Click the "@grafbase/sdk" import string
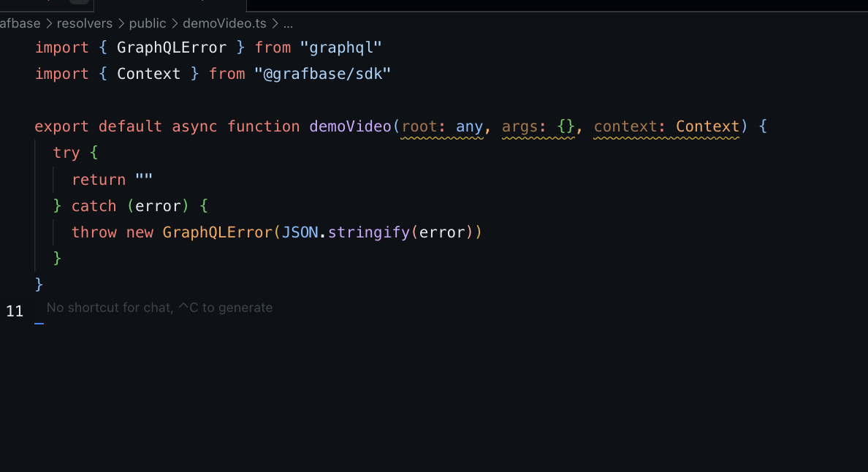 [x=322, y=74]
